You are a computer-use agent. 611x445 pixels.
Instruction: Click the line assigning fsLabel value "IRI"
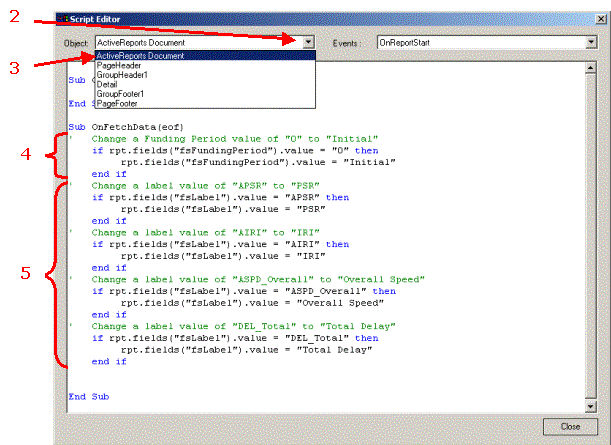(223, 256)
